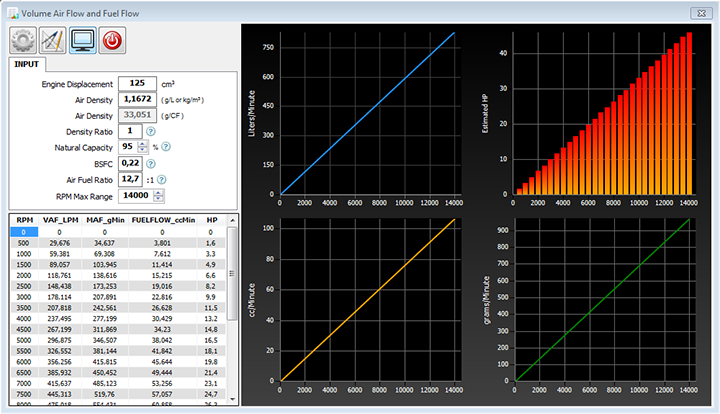Click VAF_LPM value 385,932
The width and height of the screenshot is (720, 414).
[x=59, y=373]
